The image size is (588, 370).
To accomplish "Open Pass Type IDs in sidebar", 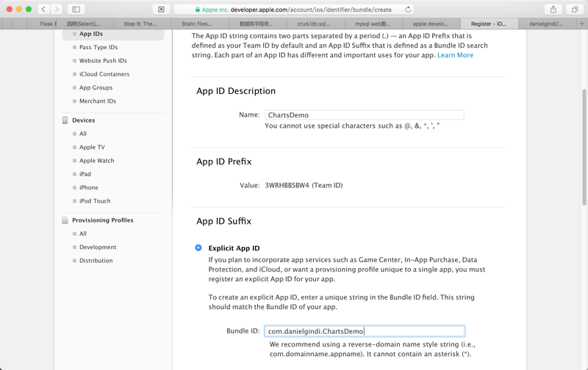I will [x=98, y=47].
